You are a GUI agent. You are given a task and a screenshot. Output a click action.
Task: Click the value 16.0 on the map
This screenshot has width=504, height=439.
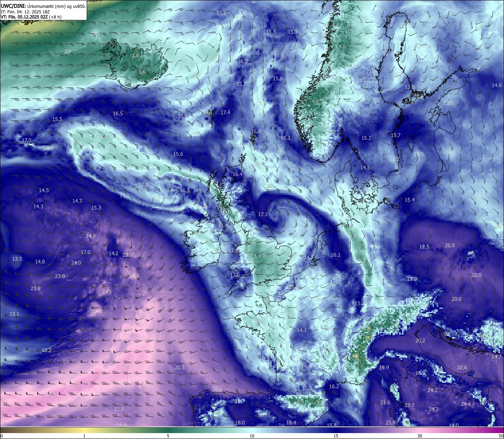[243, 61]
